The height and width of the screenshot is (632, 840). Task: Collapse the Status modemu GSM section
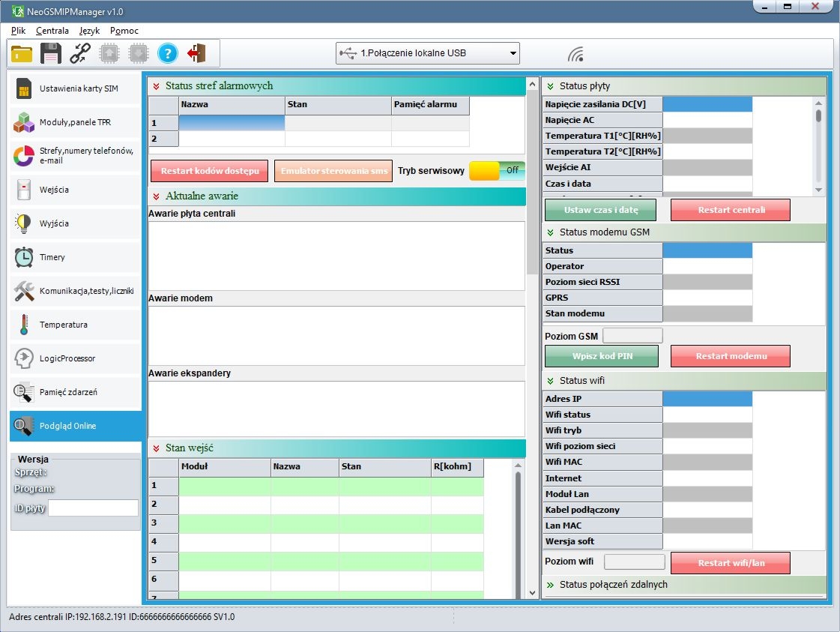(x=550, y=232)
